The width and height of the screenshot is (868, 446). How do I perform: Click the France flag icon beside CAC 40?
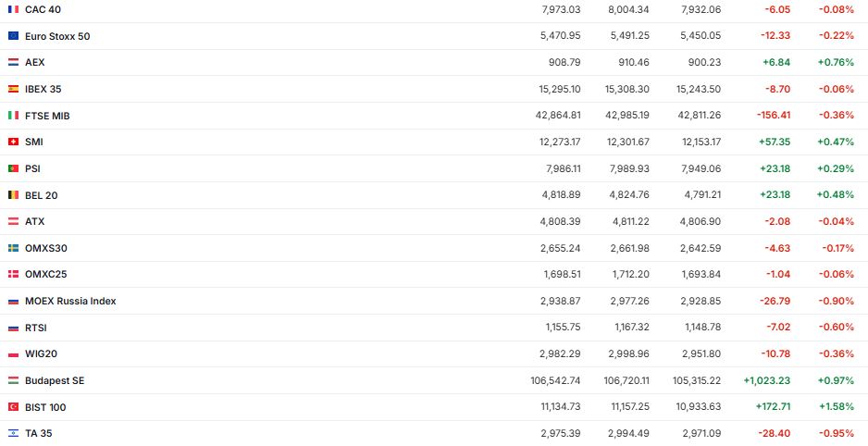click(x=13, y=9)
